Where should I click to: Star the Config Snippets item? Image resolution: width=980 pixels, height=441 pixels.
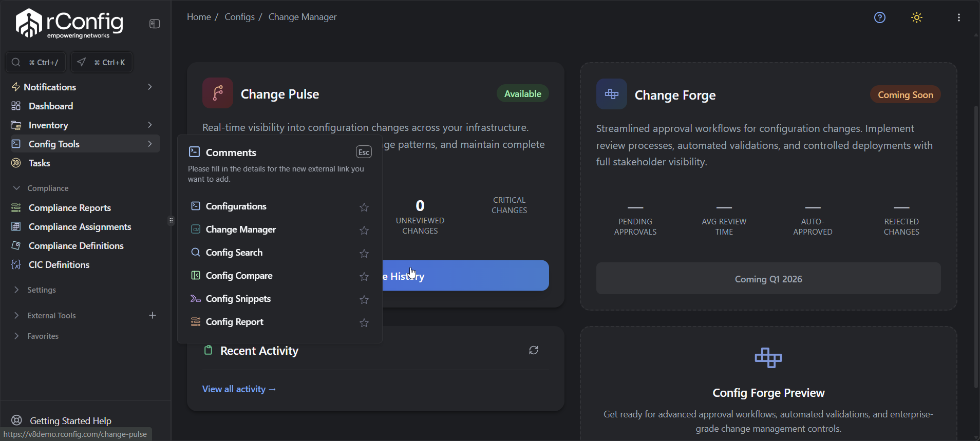[x=364, y=300]
